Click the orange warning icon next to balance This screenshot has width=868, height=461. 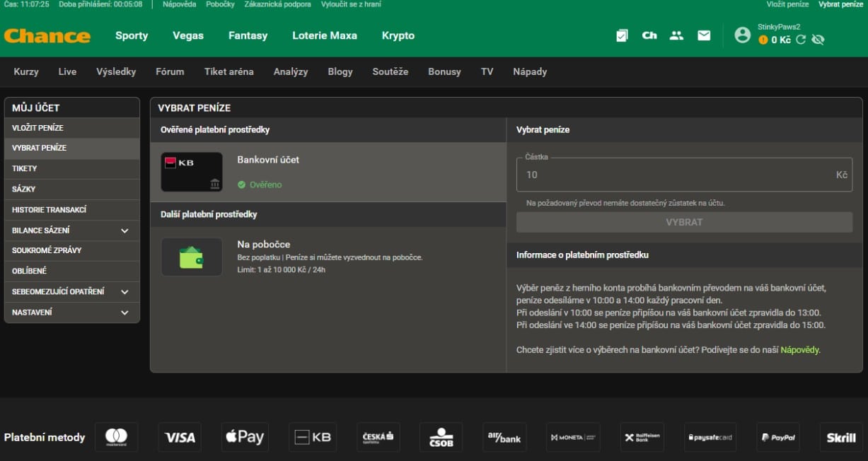click(x=763, y=40)
